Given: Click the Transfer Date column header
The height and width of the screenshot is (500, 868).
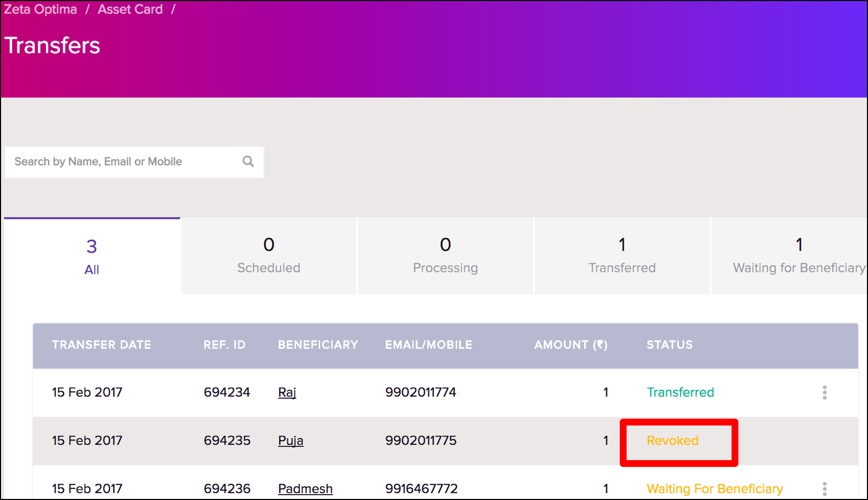Looking at the screenshot, I should [x=102, y=345].
